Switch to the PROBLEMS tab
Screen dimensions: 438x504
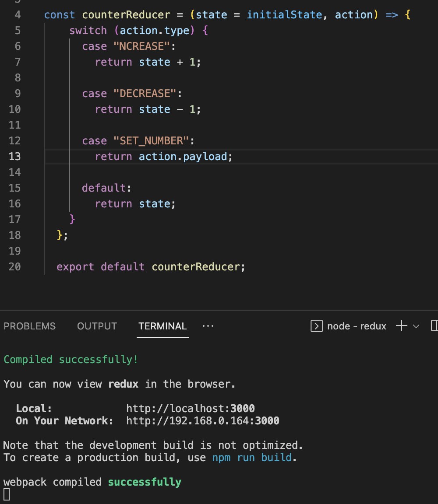pos(30,326)
